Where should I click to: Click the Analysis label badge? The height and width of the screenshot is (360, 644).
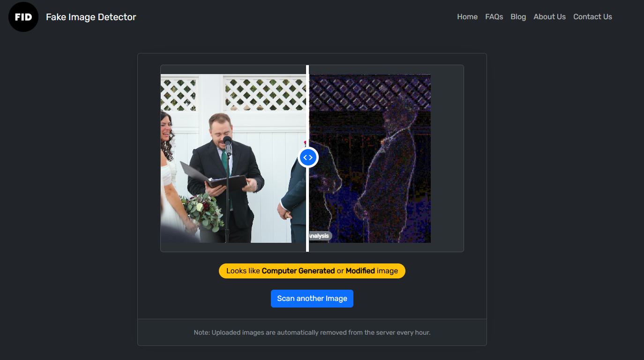(320, 236)
